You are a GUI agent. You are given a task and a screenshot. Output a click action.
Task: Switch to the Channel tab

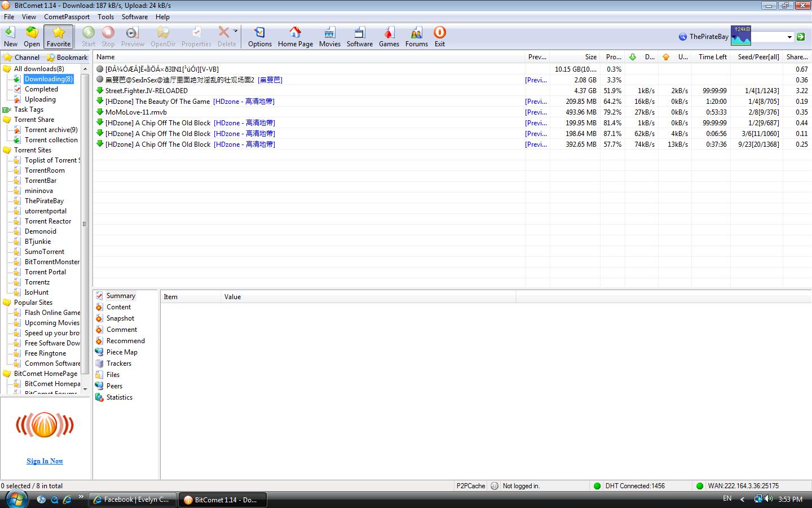coord(21,58)
